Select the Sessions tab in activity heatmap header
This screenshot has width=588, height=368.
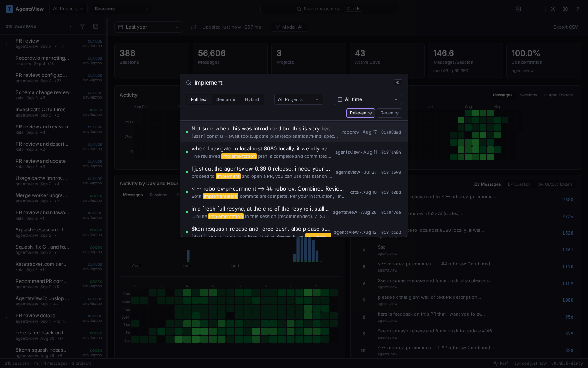528,95
